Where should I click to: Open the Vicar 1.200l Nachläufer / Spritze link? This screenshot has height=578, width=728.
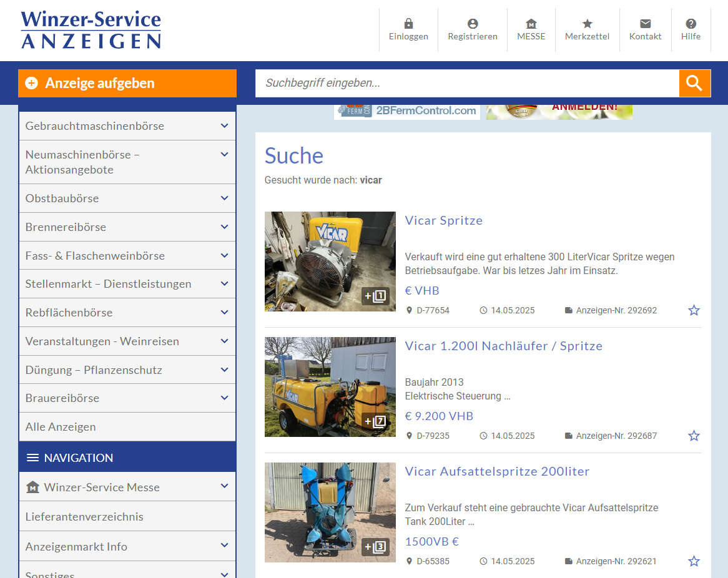click(503, 346)
